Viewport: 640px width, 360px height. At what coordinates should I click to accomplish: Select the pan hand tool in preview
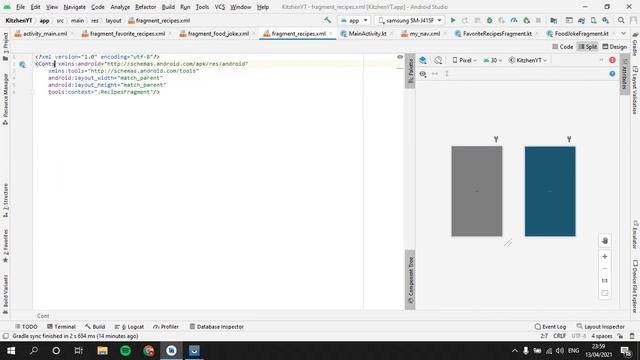click(605, 241)
